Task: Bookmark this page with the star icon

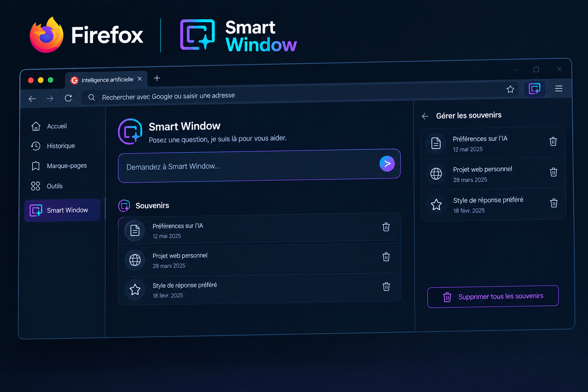Action: (510, 89)
